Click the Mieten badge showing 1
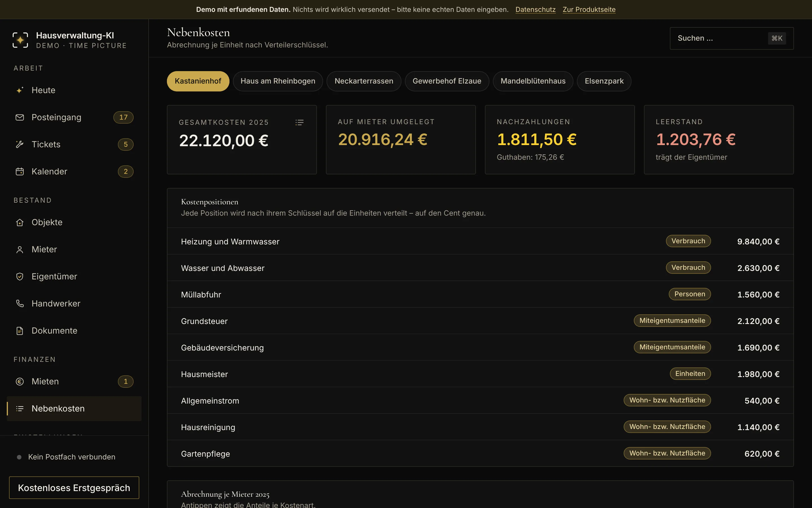This screenshot has width=812, height=508. (125, 381)
